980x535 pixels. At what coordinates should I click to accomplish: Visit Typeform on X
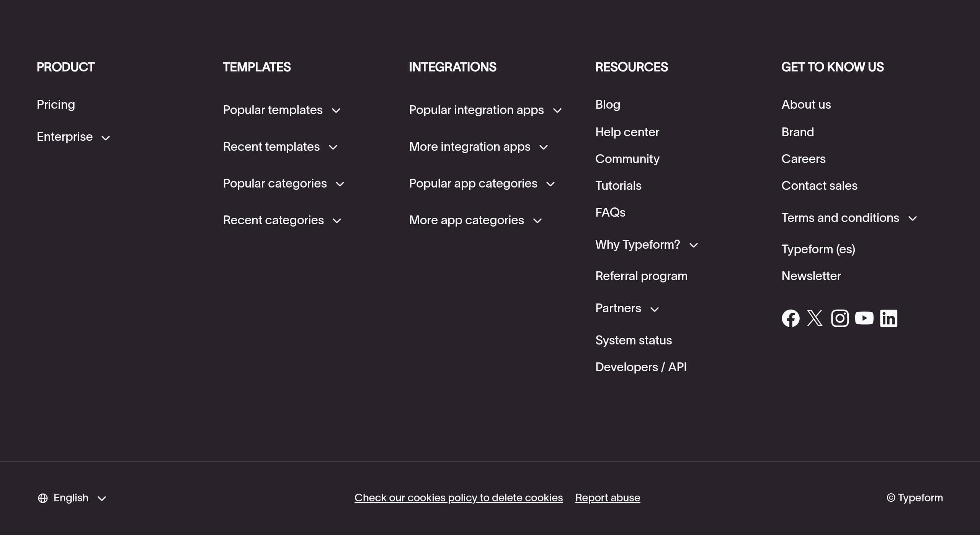815,318
